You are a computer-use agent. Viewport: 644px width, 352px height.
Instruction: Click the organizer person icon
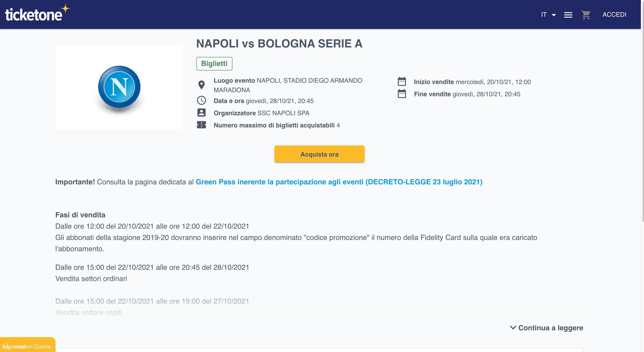click(x=201, y=113)
